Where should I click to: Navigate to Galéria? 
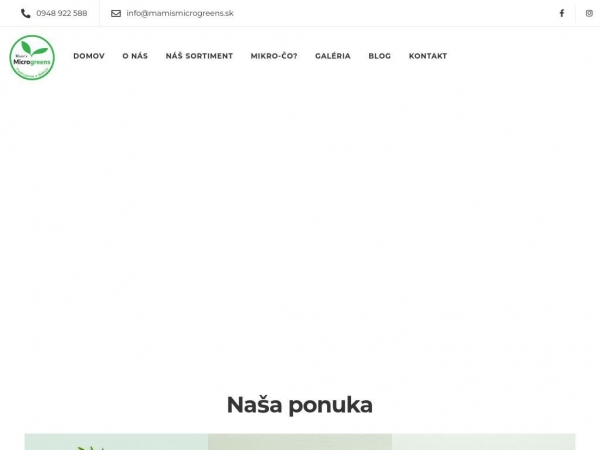[x=333, y=56]
